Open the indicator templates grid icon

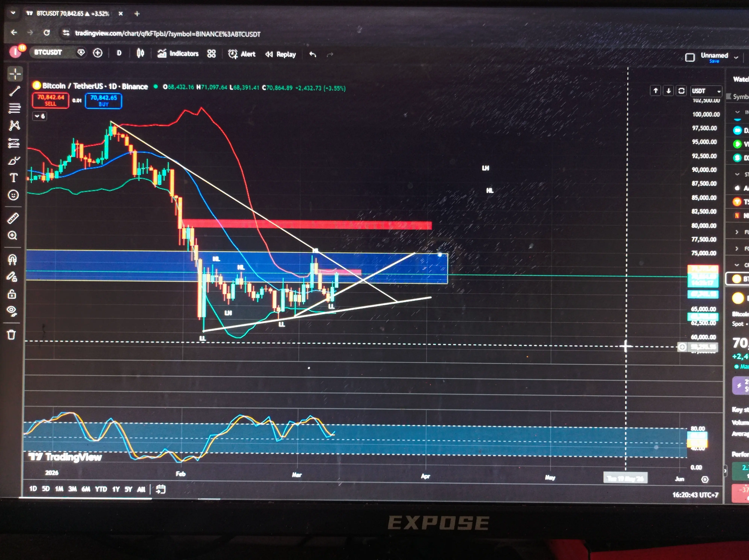click(211, 54)
